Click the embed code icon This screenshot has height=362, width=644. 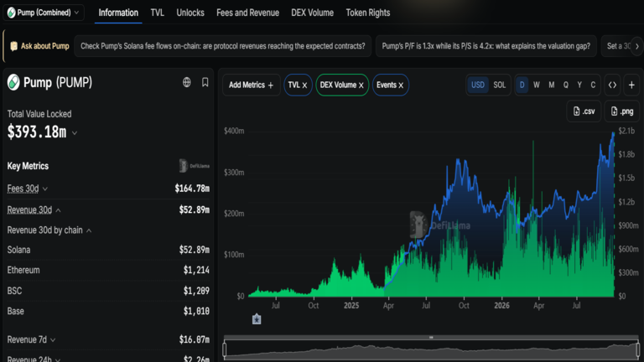click(x=612, y=85)
